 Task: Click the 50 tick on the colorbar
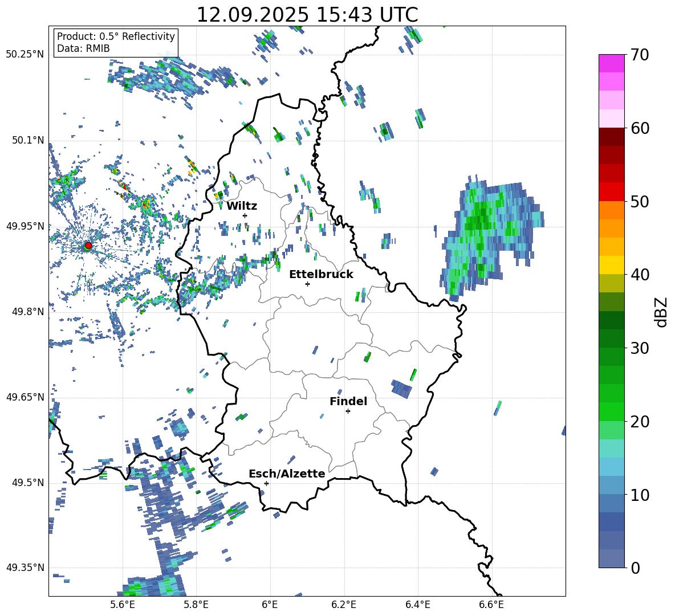(640, 202)
